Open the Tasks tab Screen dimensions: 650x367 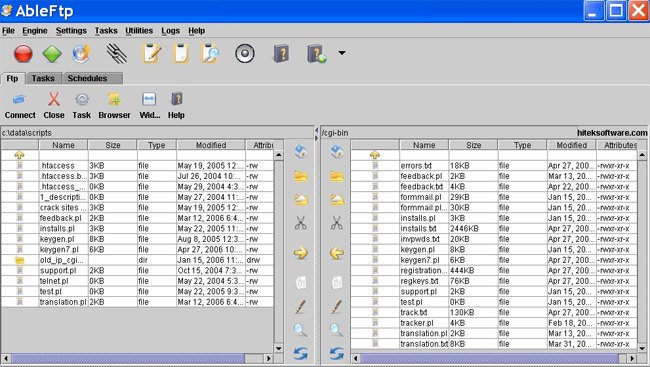(x=44, y=78)
